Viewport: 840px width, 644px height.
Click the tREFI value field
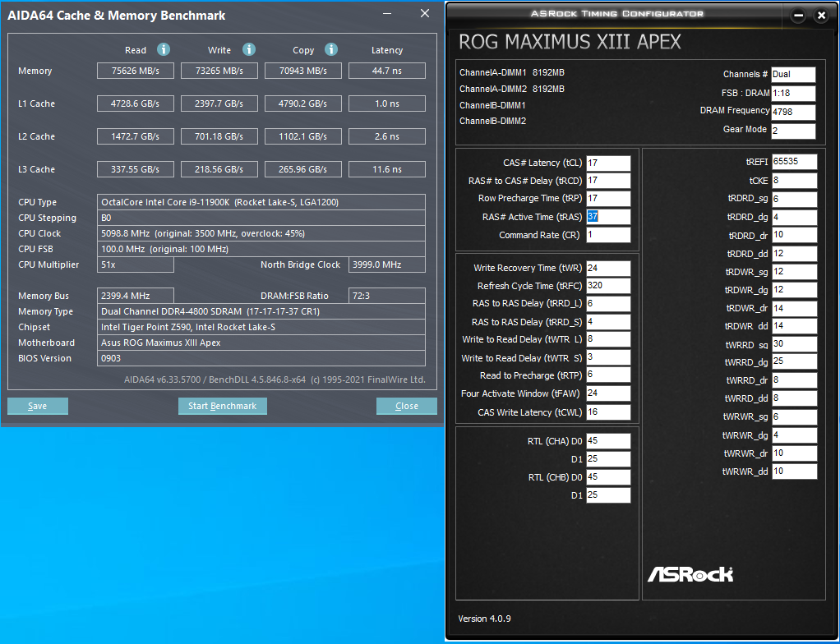tap(794, 162)
